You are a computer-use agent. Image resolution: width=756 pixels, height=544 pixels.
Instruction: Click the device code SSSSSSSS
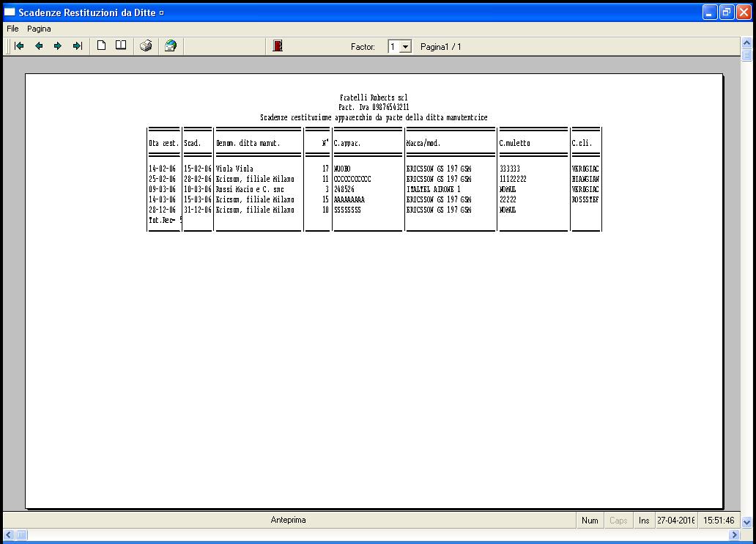(x=348, y=210)
